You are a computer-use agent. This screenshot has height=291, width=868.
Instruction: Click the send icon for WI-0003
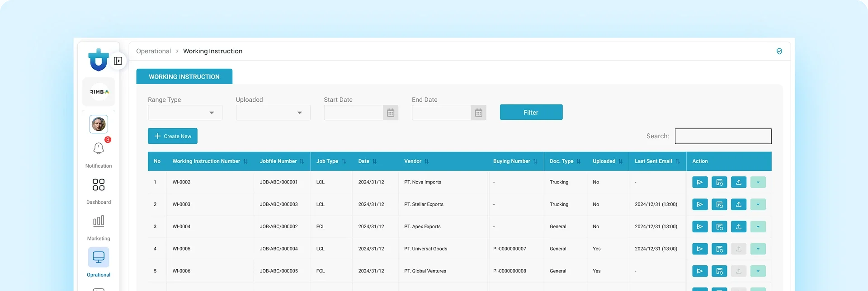[700, 204]
